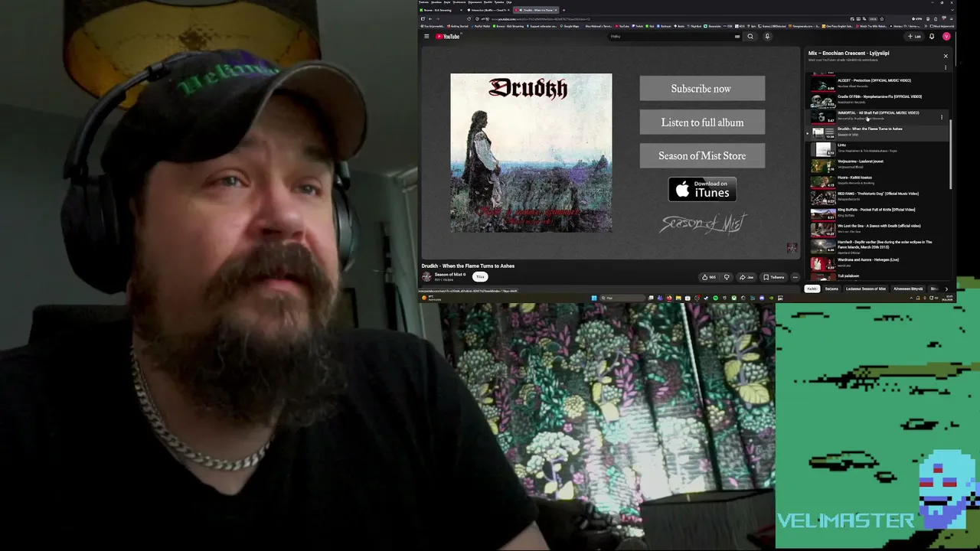Open the on-screen keyboard in search field
This screenshot has height=551, width=980.
coord(737,36)
